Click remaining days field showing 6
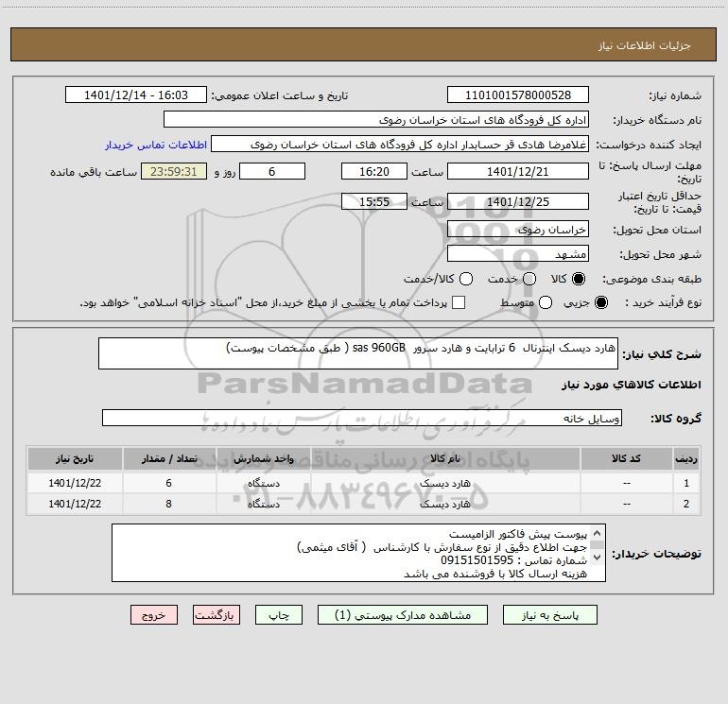 [x=272, y=171]
